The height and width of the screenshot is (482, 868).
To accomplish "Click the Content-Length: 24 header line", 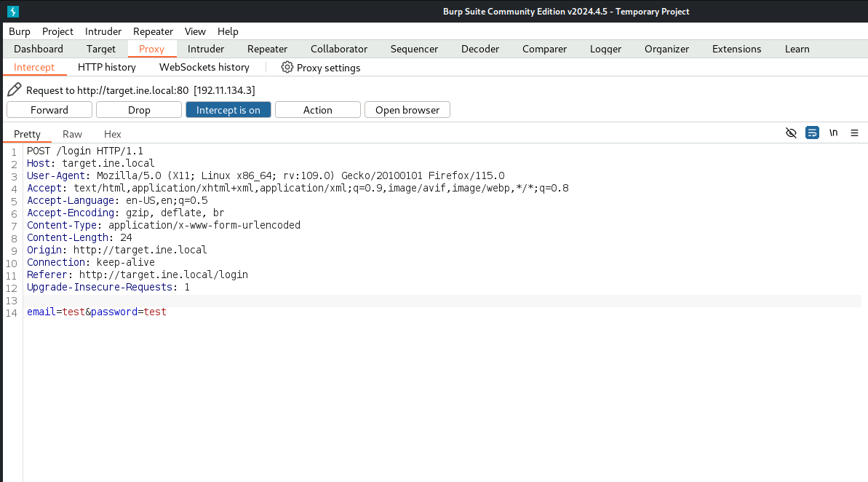I will pos(80,237).
